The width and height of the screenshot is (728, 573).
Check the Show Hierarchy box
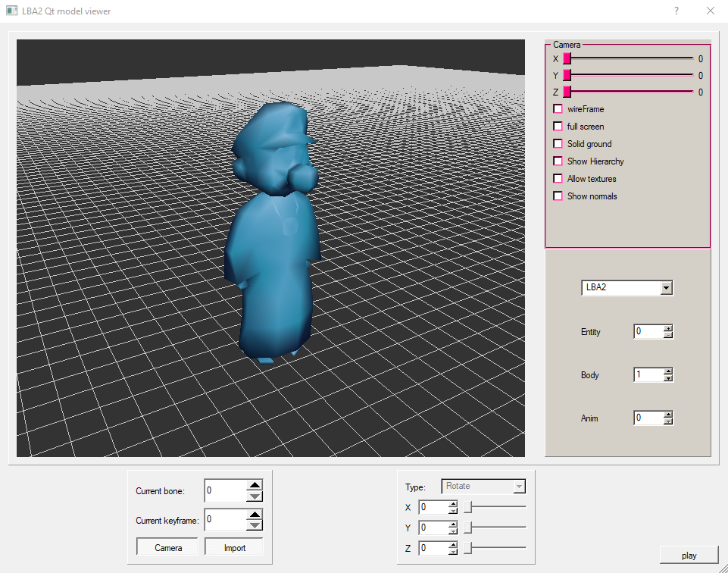(x=558, y=161)
